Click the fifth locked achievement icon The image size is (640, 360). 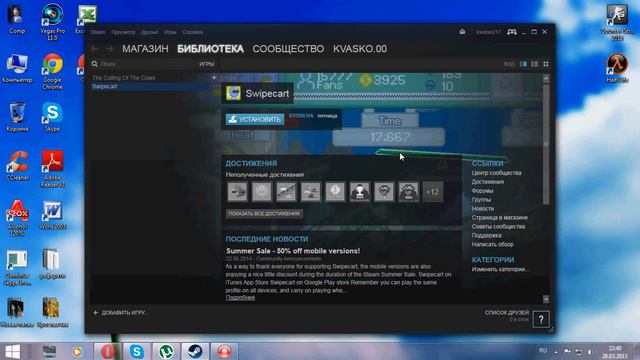pos(335,191)
